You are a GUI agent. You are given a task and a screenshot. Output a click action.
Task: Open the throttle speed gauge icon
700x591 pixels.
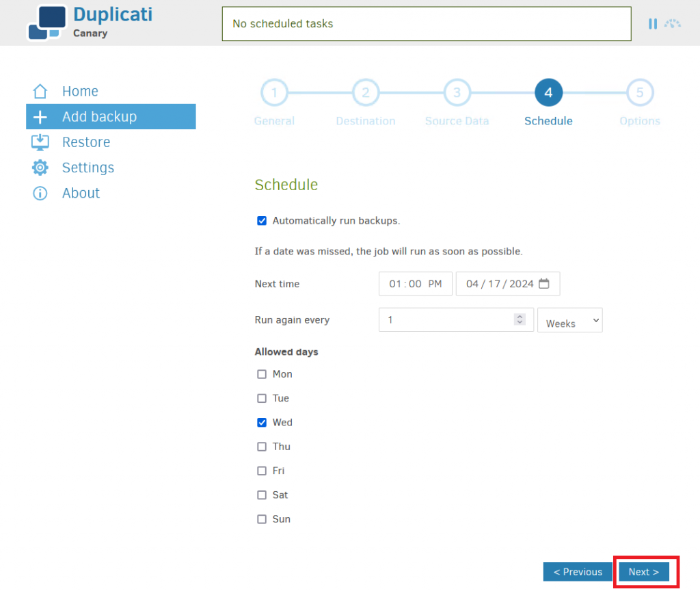pyautogui.click(x=672, y=24)
